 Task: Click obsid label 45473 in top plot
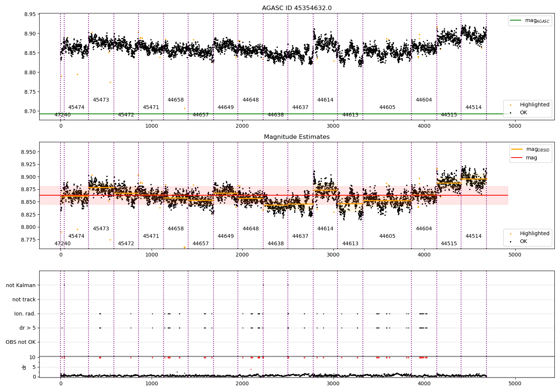coord(101,100)
